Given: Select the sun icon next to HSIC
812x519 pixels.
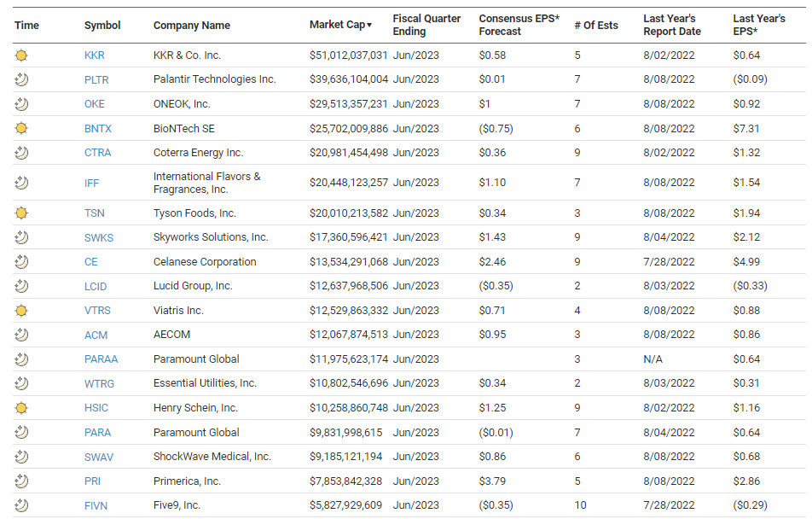Looking at the screenshot, I should point(21,408).
